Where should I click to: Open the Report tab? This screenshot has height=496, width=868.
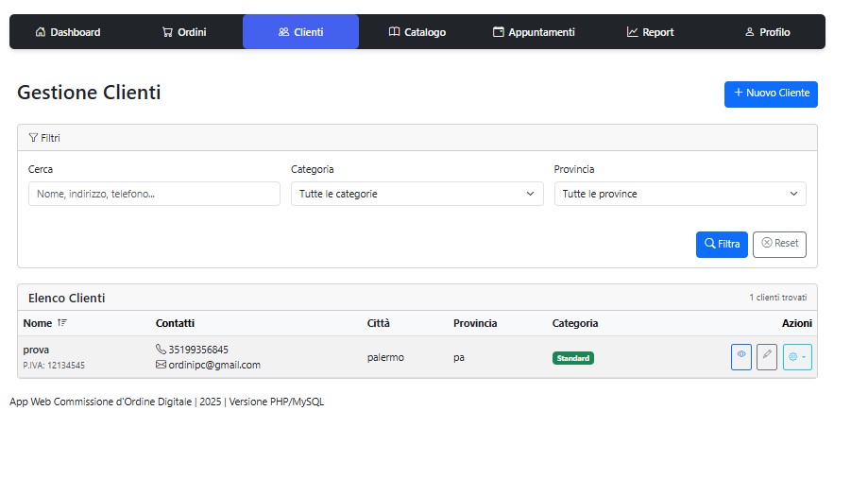pos(650,32)
